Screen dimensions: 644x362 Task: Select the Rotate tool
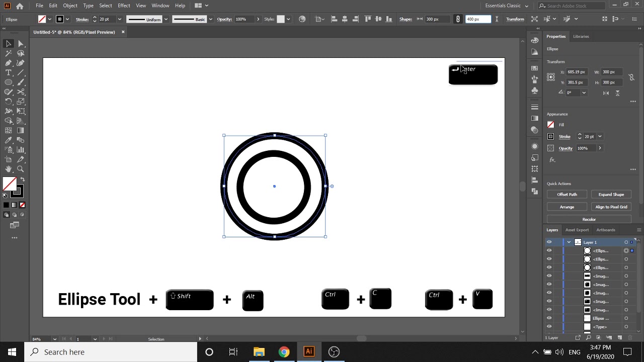tap(9, 102)
